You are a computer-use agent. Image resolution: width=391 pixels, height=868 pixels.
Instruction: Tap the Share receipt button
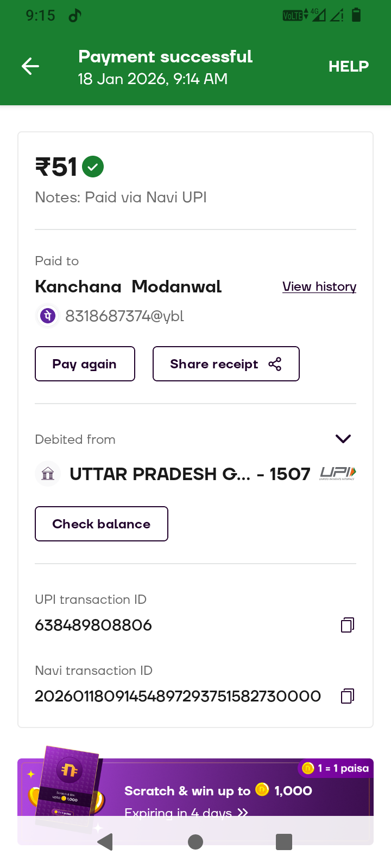click(x=226, y=364)
